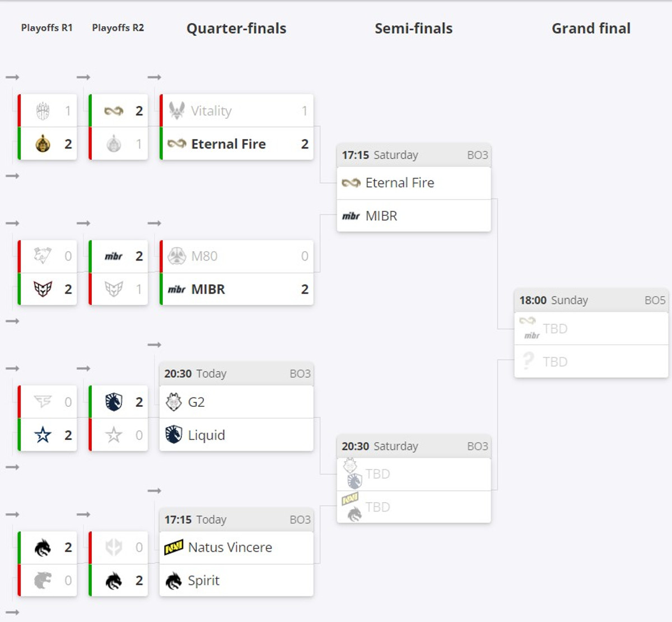Open the 18:00 Sunday grand final header
Viewport: 672px width, 622px height.
(591, 300)
